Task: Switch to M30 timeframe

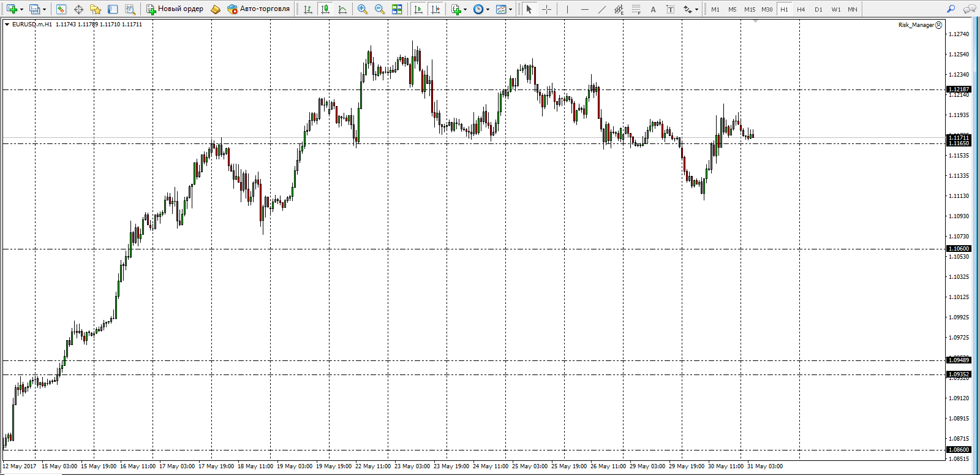Action: pyautogui.click(x=767, y=9)
